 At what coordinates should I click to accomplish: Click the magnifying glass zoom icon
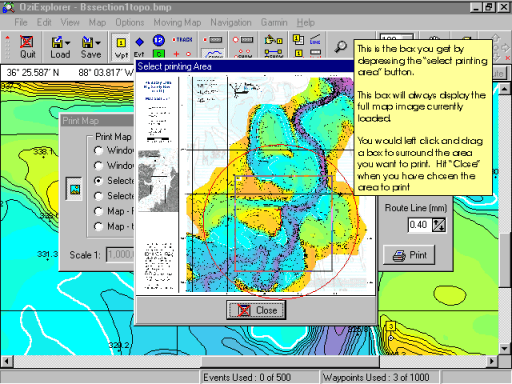[x=341, y=47]
